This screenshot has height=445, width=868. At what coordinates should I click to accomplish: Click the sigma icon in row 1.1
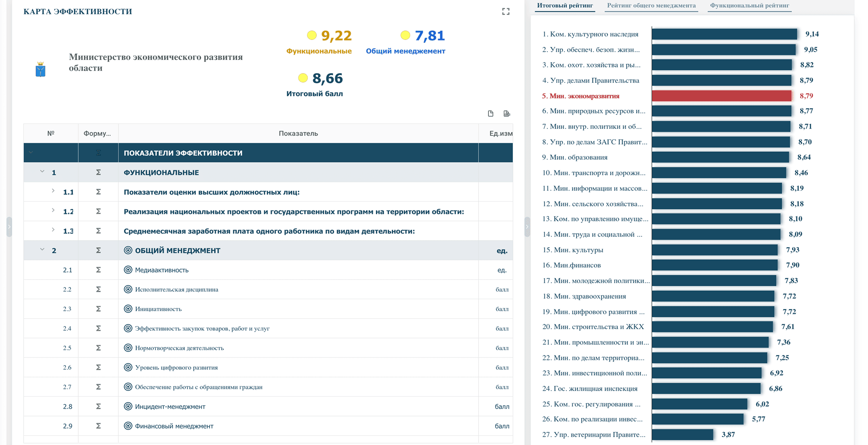coord(98,192)
